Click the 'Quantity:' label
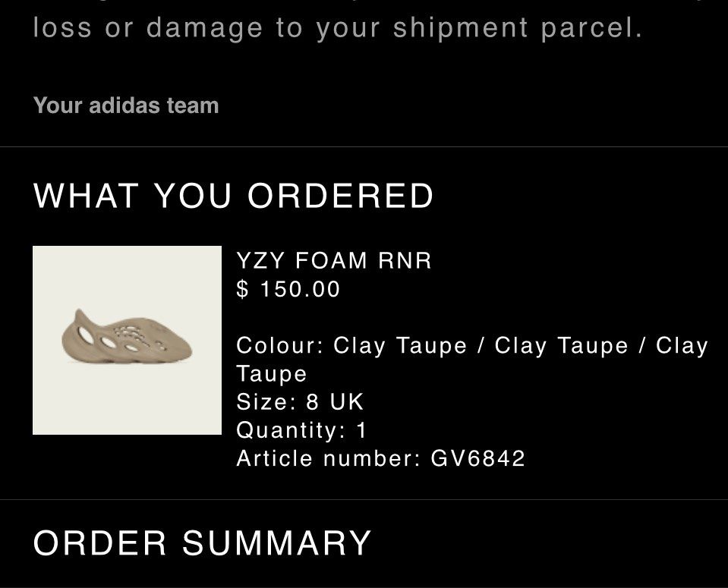728x588 pixels. point(291,431)
